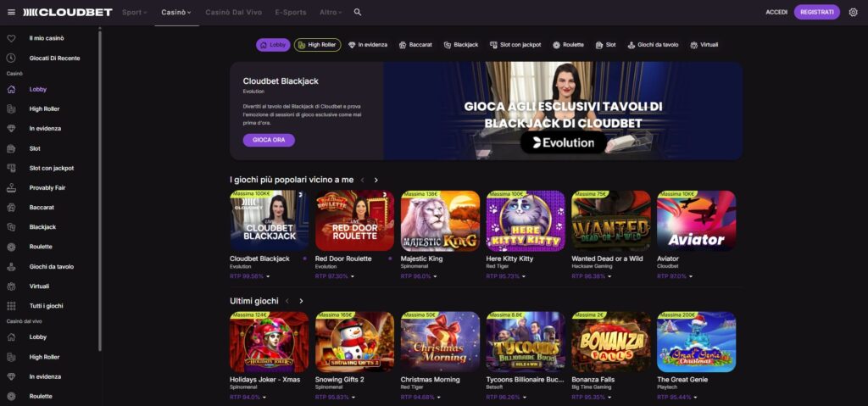Expand RTP dropdown under Here Kitty Kitty

pos(523,275)
